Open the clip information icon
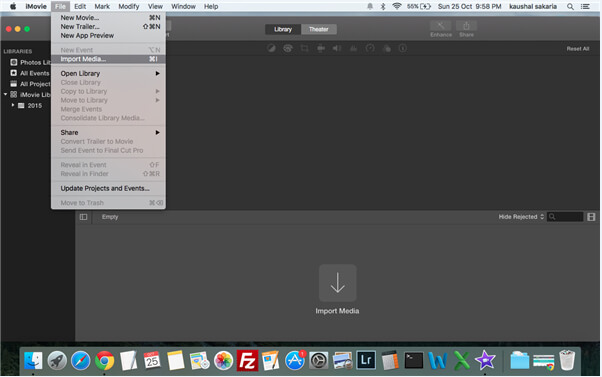Viewport: 602px width, 377px height. (403, 48)
